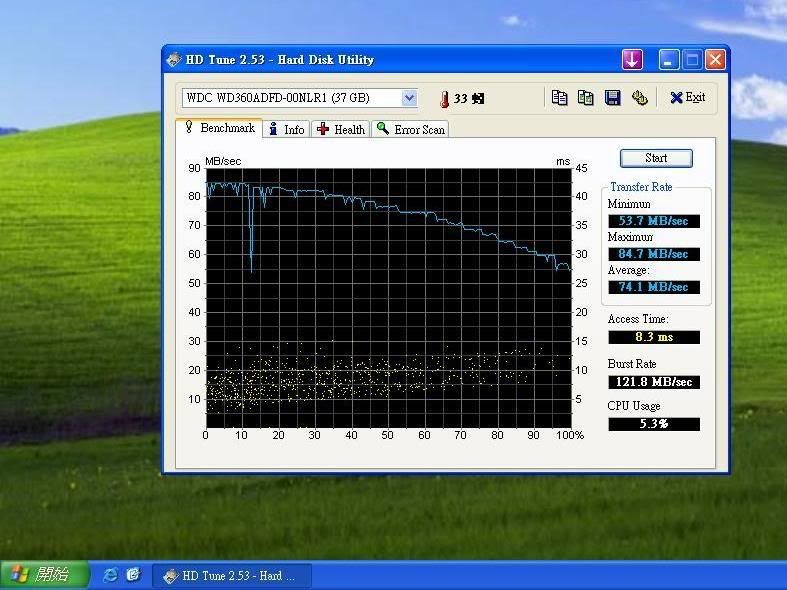Click the red thermometer temperature icon
This screenshot has height=590, width=787.
point(444,99)
